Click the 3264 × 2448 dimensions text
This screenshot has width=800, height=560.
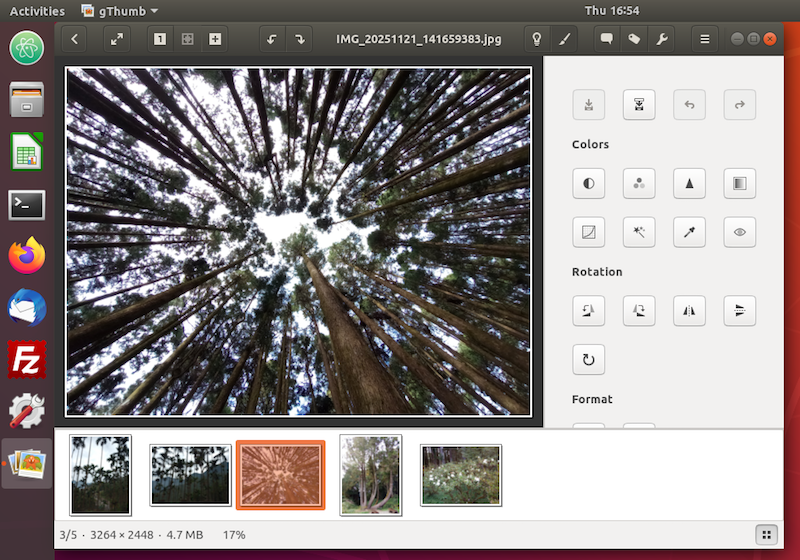click(121, 535)
